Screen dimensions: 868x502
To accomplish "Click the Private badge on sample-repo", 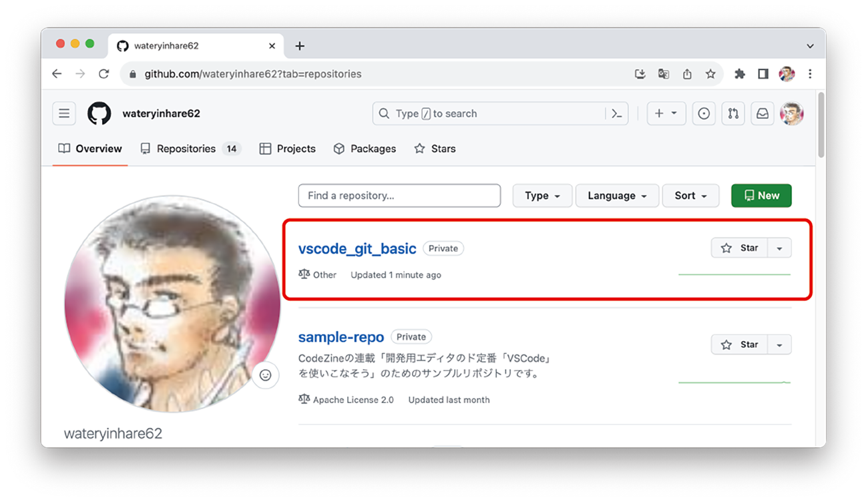I will coord(411,337).
